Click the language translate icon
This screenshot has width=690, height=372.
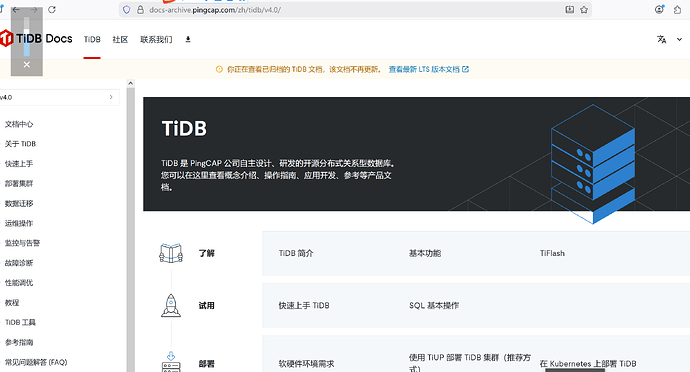(x=661, y=40)
